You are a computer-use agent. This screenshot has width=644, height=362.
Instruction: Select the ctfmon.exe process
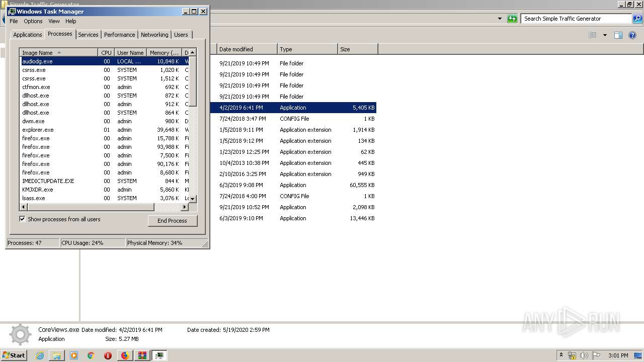(x=105, y=87)
